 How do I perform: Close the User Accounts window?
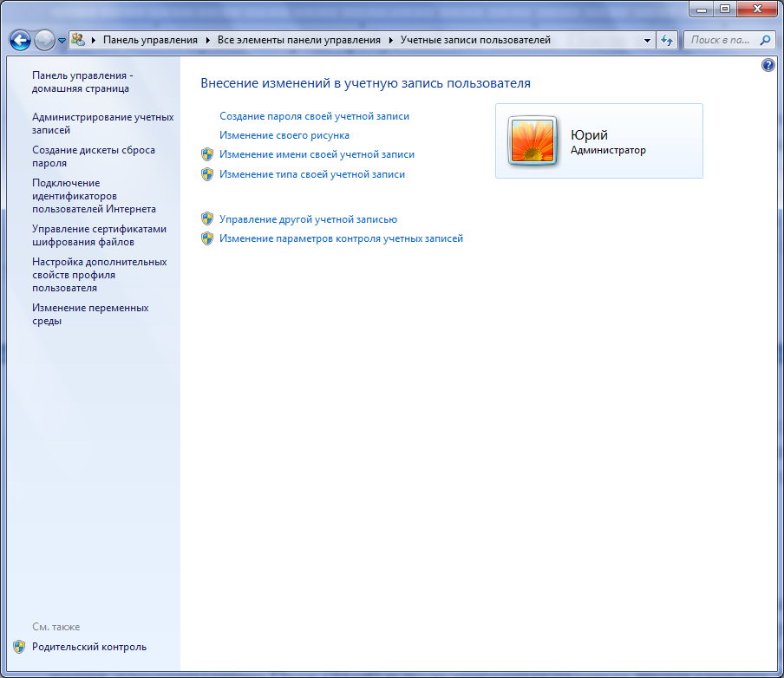pyautogui.click(x=757, y=9)
